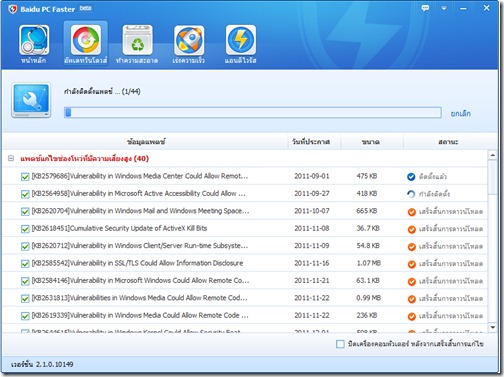Open the title bar dropdown menu arrow
Image resolution: width=504 pixels, height=377 pixels.
click(444, 8)
